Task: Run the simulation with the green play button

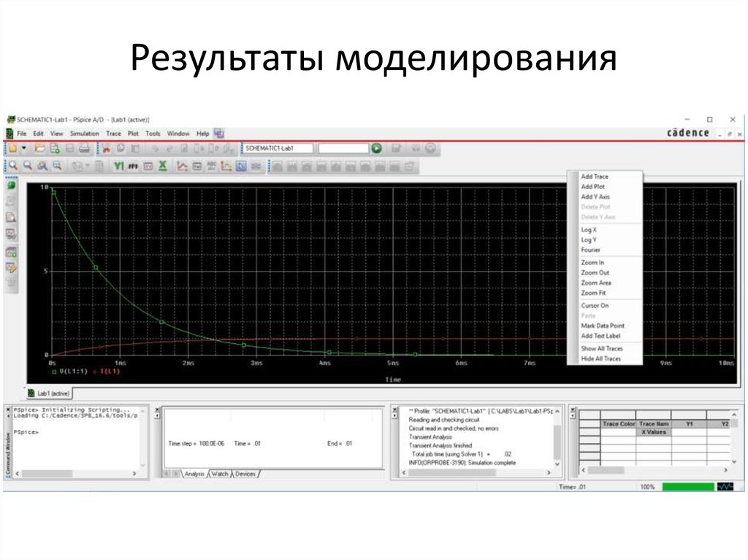Action: (x=375, y=147)
